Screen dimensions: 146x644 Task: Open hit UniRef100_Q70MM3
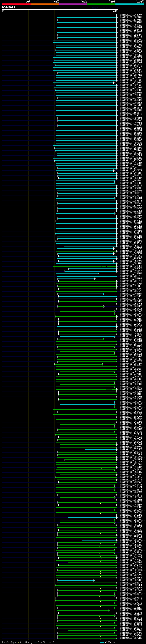tap(131, 321)
